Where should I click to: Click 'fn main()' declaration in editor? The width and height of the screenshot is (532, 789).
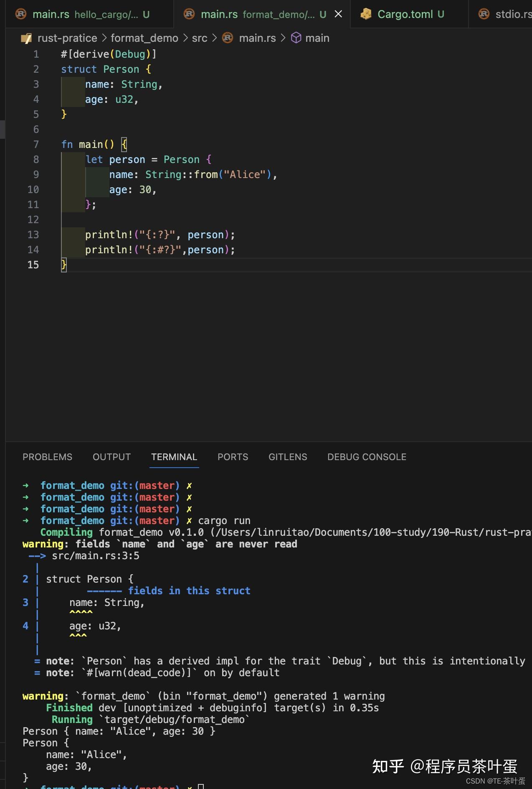pos(88,145)
